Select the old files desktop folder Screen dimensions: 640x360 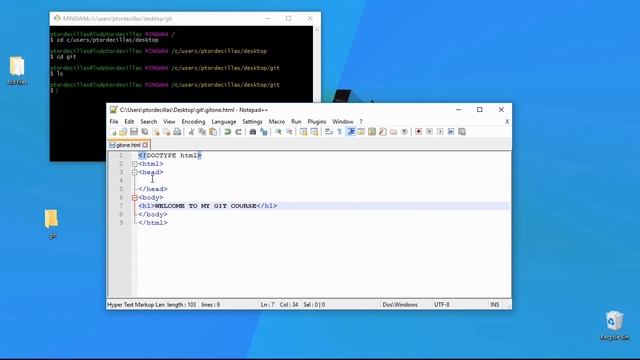pos(17,71)
